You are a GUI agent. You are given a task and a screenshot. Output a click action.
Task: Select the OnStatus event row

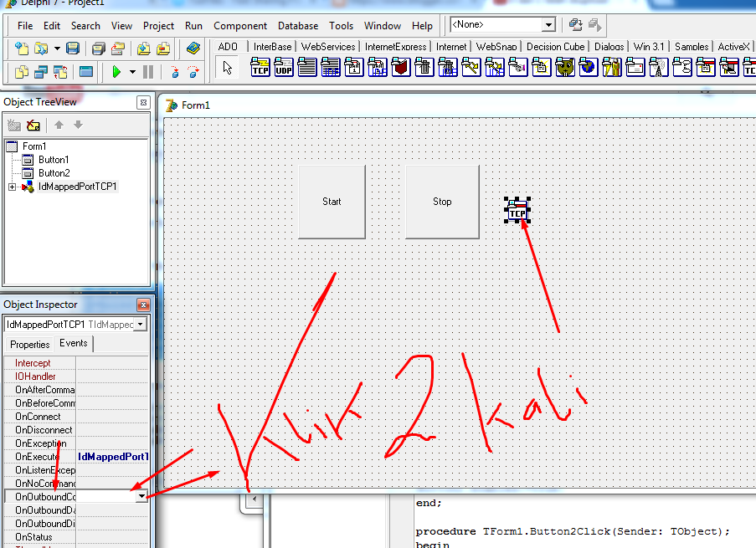(76, 537)
